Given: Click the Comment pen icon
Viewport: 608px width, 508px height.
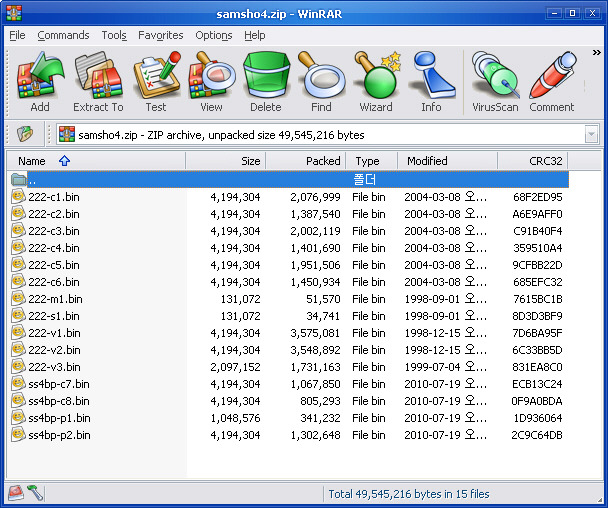Looking at the screenshot, I should point(552,81).
